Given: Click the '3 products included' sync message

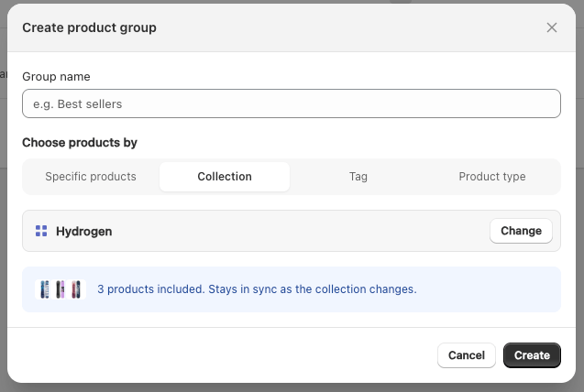Looking at the screenshot, I should click(x=257, y=289).
